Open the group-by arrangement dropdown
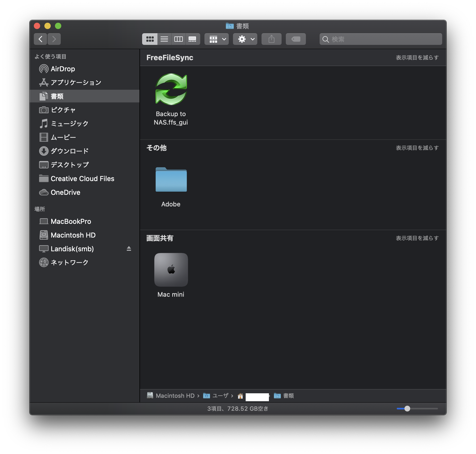 point(217,39)
